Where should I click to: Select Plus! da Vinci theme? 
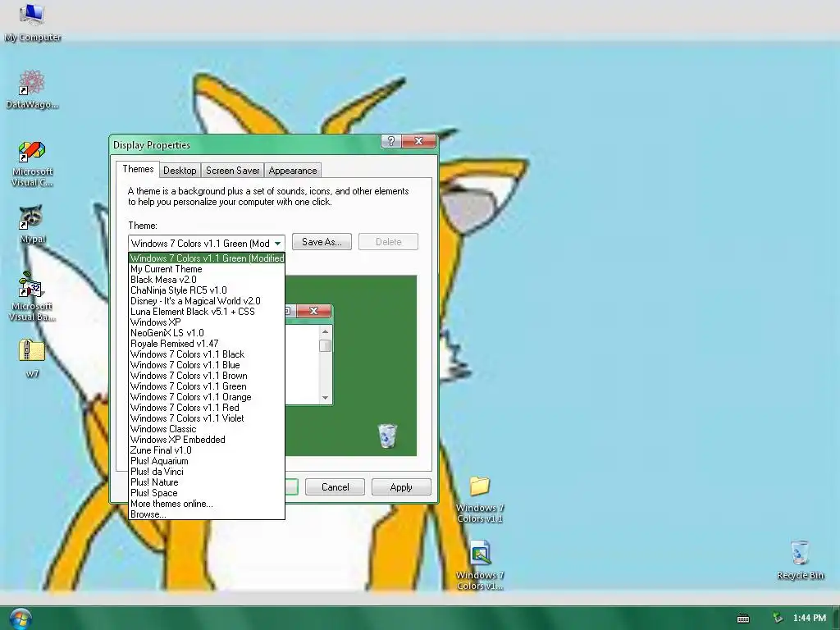207,472
